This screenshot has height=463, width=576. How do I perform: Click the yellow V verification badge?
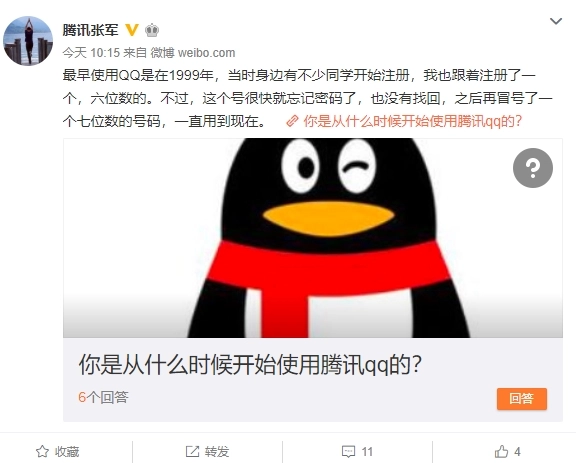tap(132, 30)
